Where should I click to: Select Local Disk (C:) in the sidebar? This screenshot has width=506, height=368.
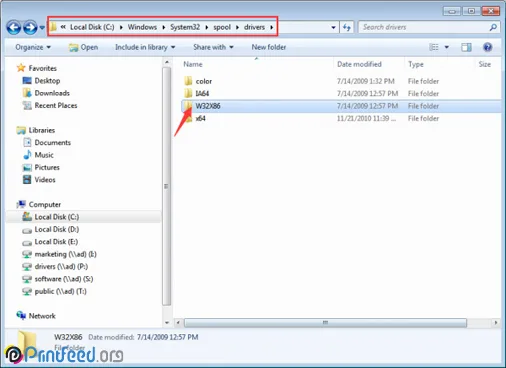(57, 217)
